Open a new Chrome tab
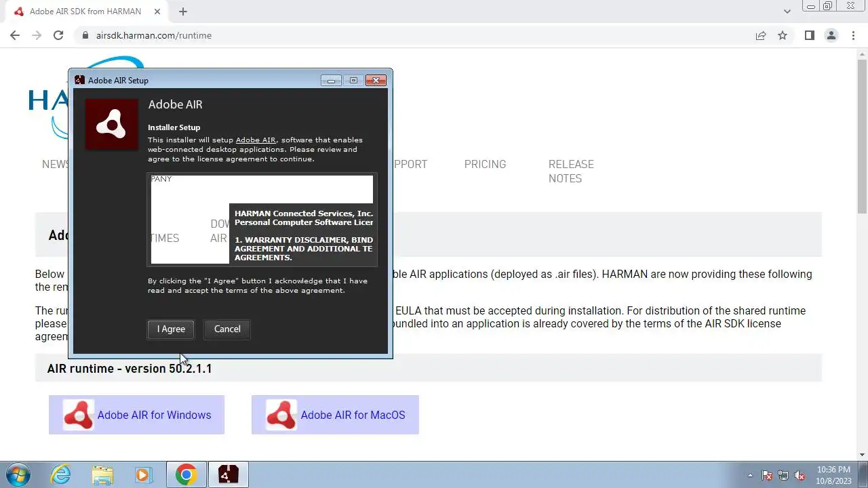The image size is (868, 488). 183,12
